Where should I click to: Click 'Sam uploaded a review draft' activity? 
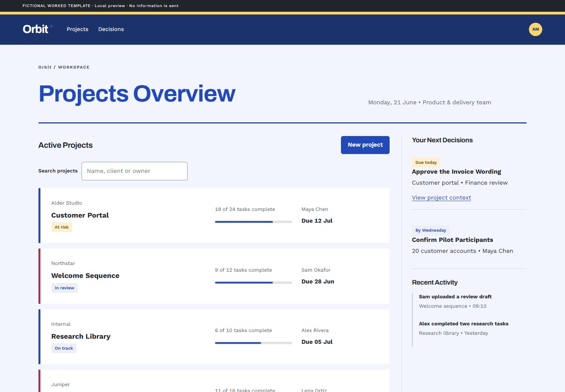click(455, 297)
